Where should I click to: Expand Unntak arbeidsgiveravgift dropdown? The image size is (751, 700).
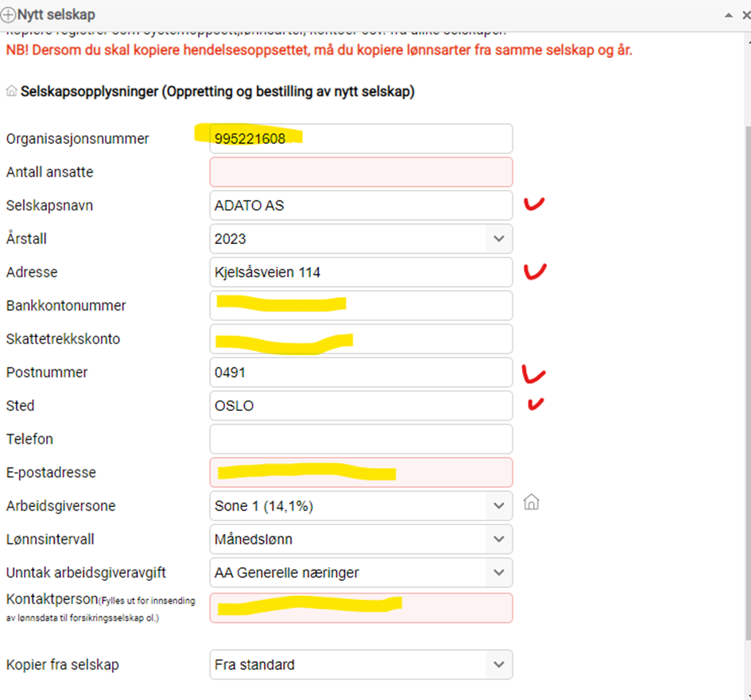pos(361,573)
